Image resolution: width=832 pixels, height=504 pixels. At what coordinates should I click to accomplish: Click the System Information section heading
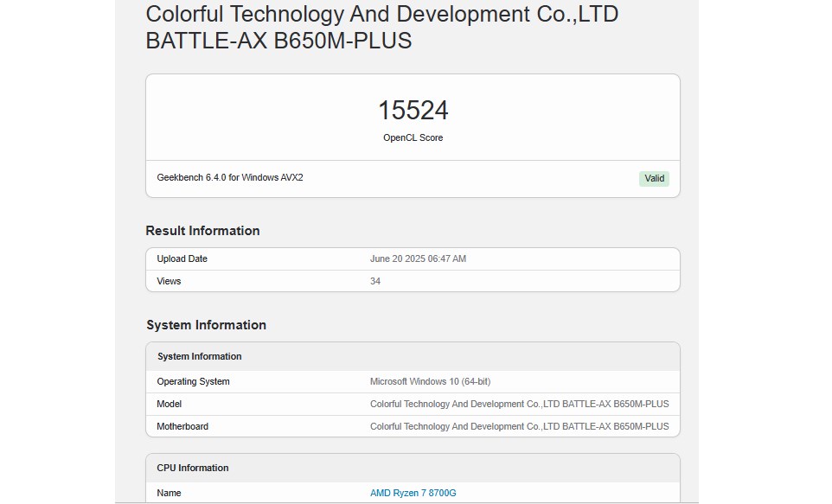[x=207, y=325]
